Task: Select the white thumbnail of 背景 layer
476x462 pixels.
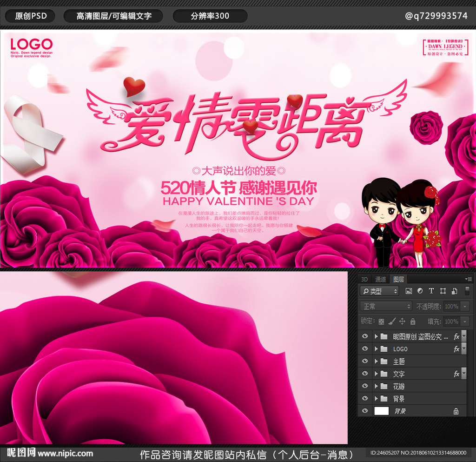Action: 382,411
